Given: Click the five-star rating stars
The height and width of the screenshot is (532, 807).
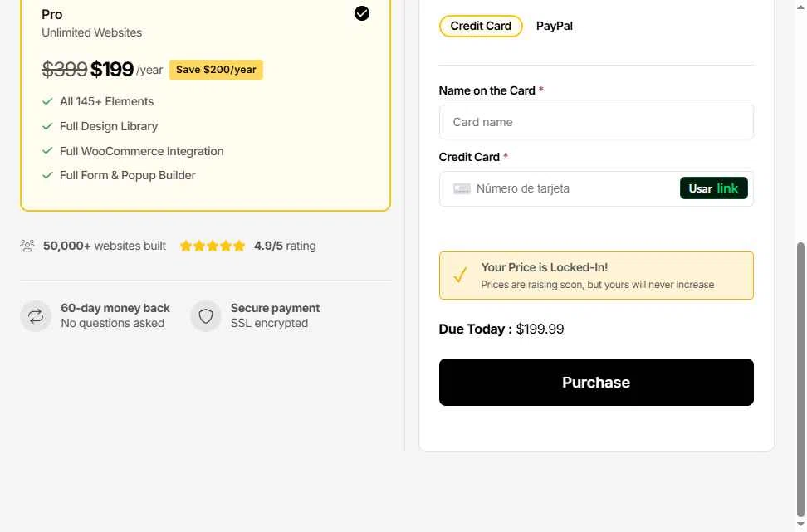Looking at the screenshot, I should click(x=212, y=246).
